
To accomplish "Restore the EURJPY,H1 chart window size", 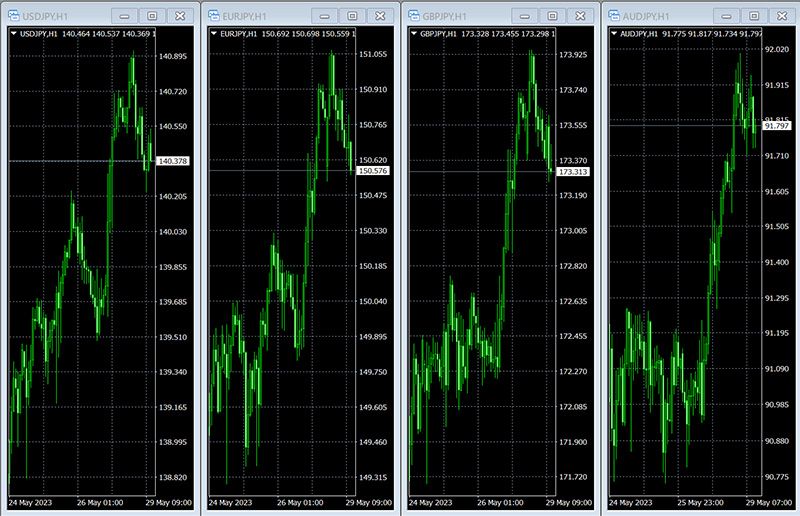I will coord(352,16).
